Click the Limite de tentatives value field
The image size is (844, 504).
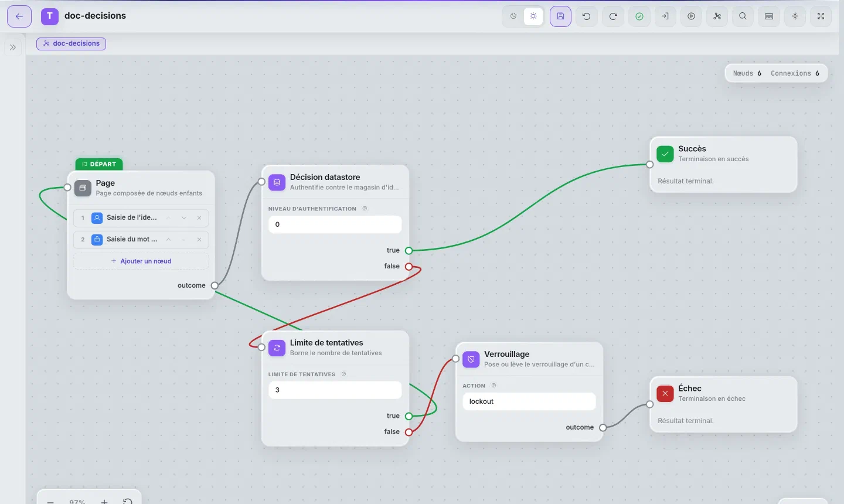335,390
